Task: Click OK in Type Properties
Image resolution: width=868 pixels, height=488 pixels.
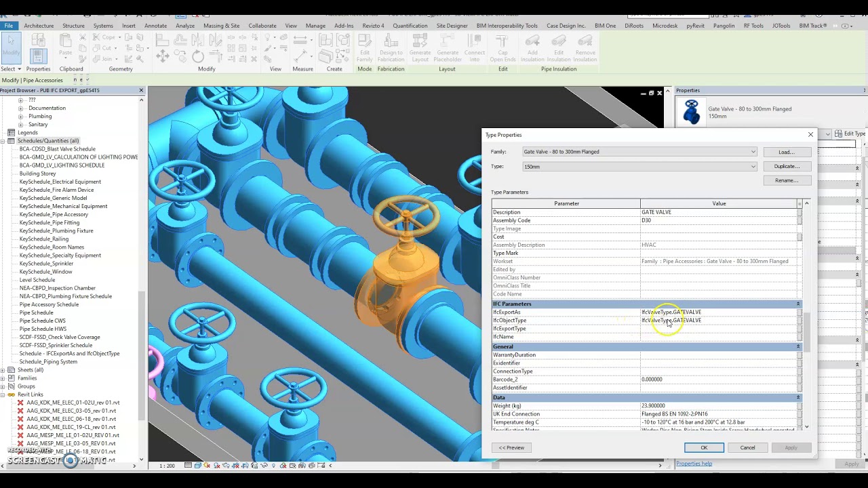Action: click(x=704, y=447)
